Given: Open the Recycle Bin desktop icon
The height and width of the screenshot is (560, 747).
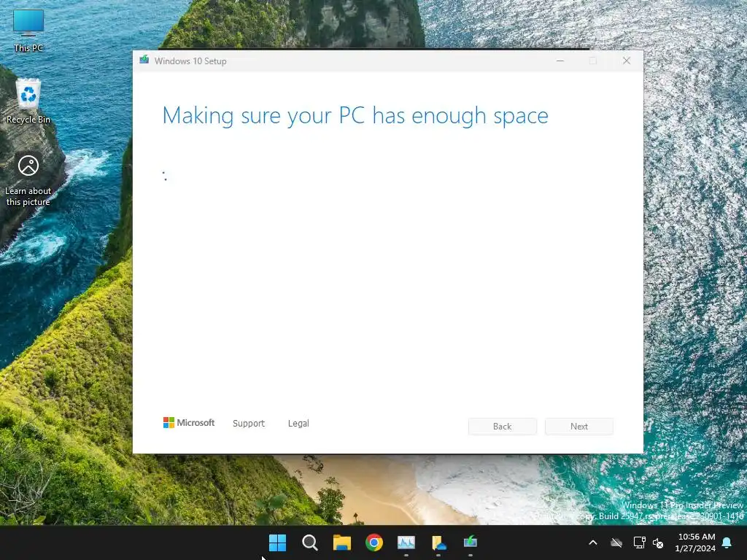Looking at the screenshot, I should coord(28,101).
